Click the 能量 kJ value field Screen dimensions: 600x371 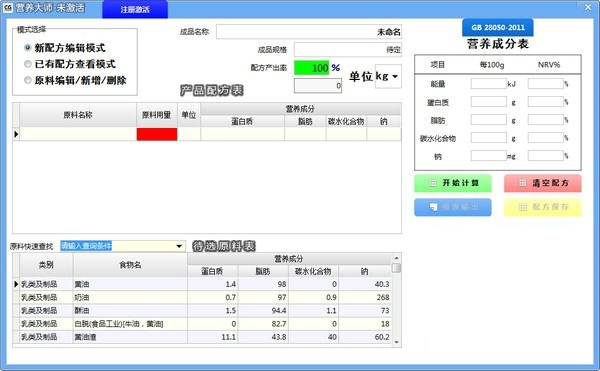point(489,84)
